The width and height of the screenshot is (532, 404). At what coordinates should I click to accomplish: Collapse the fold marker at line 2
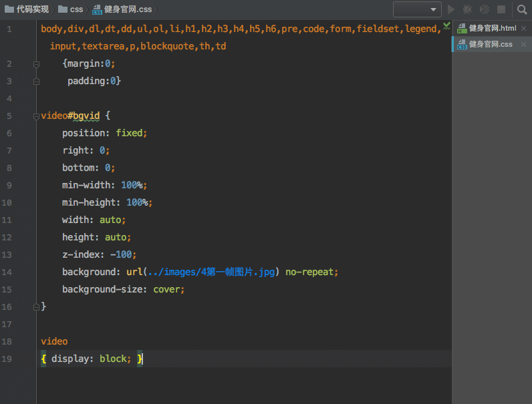37,64
